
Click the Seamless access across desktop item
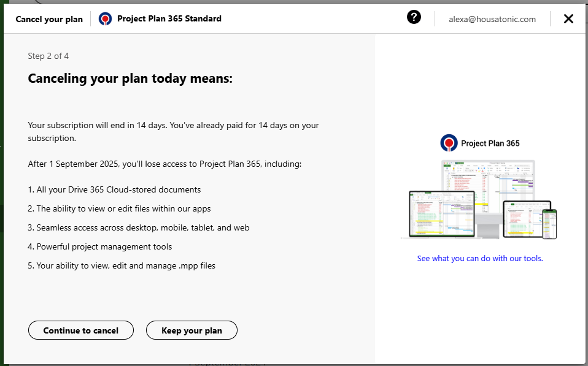[139, 228]
